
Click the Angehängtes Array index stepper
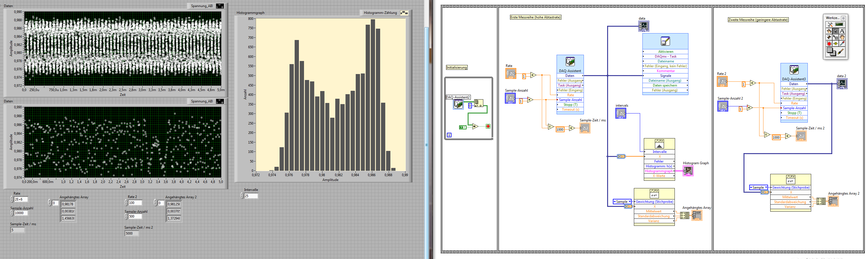(x=50, y=203)
